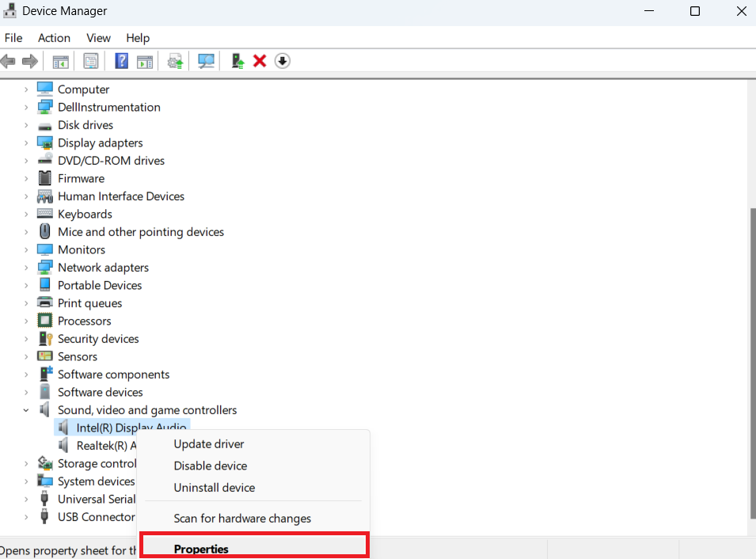Screen dimensions: 756x559
Task: Open the blue Help question-mark icon
Action: (121, 61)
